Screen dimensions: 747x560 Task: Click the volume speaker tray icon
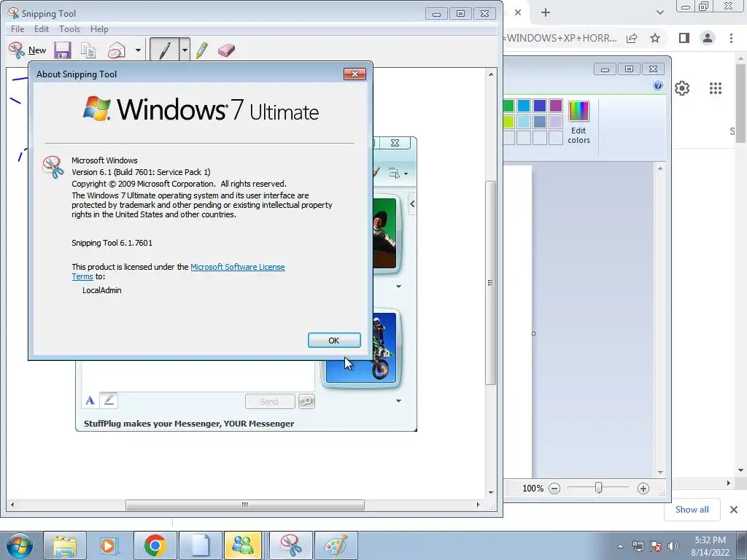(x=673, y=546)
